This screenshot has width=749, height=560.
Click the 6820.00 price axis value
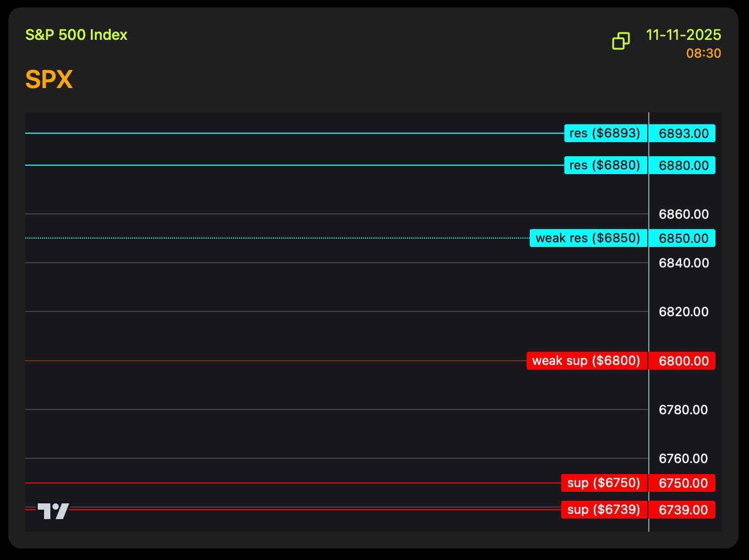[x=683, y=312]
